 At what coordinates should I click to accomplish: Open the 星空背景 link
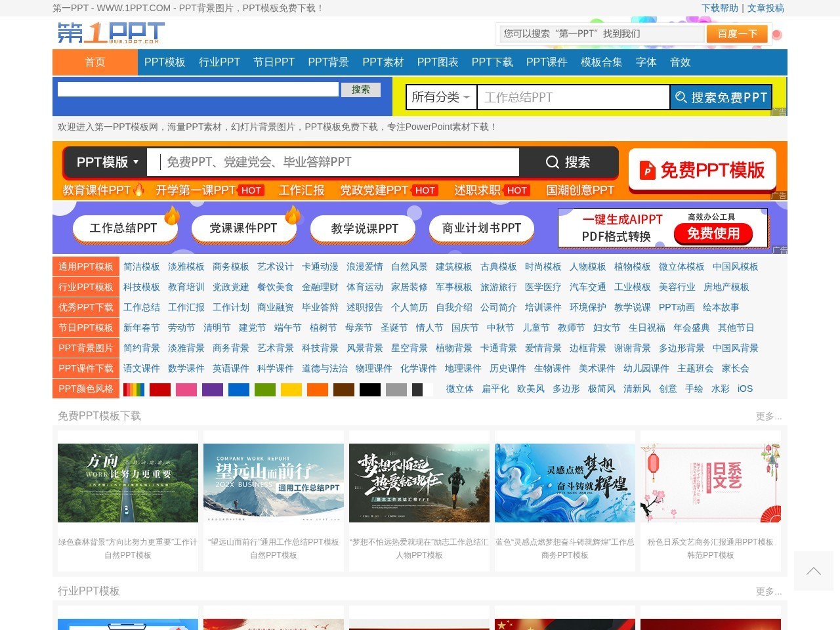point(409,348)
